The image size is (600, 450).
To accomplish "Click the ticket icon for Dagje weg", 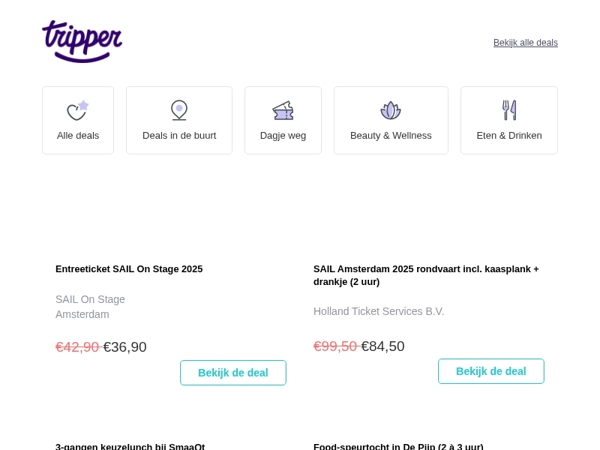I will pyautogui.click(x=283, y=111).
